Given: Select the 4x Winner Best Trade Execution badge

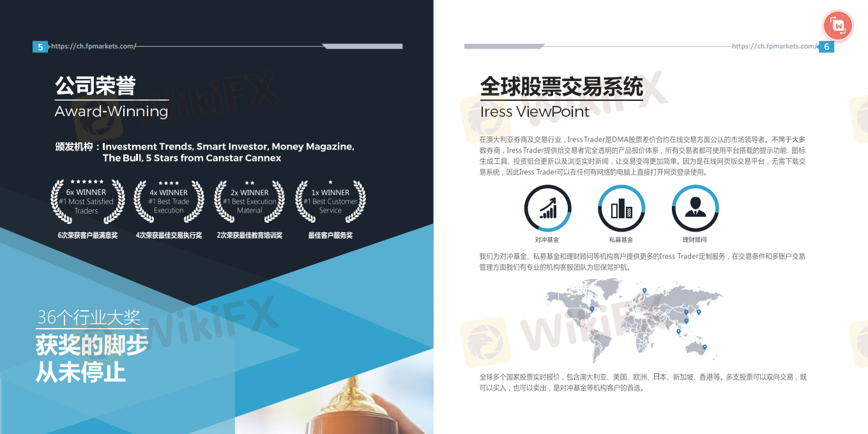Looking at the screenshot, I should pos(169,200).
